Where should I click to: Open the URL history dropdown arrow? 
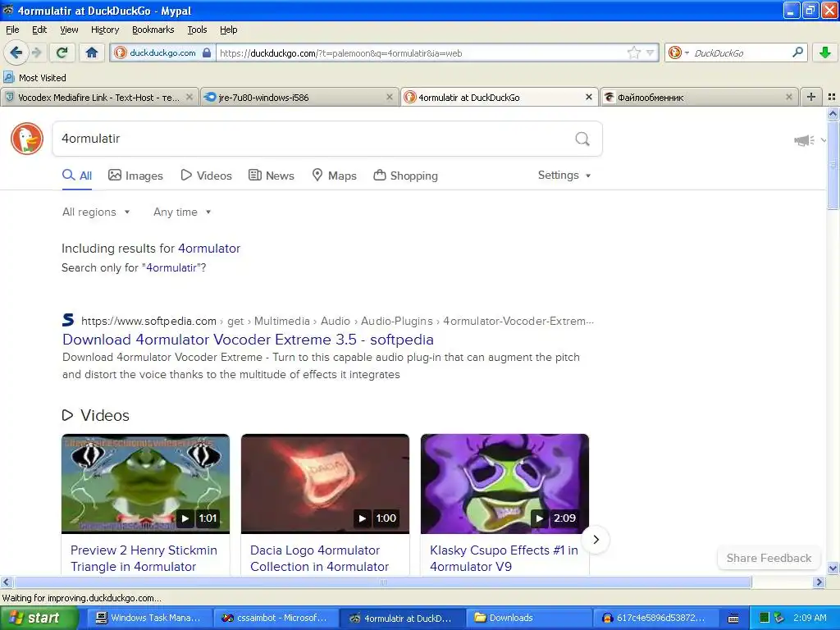650,52
